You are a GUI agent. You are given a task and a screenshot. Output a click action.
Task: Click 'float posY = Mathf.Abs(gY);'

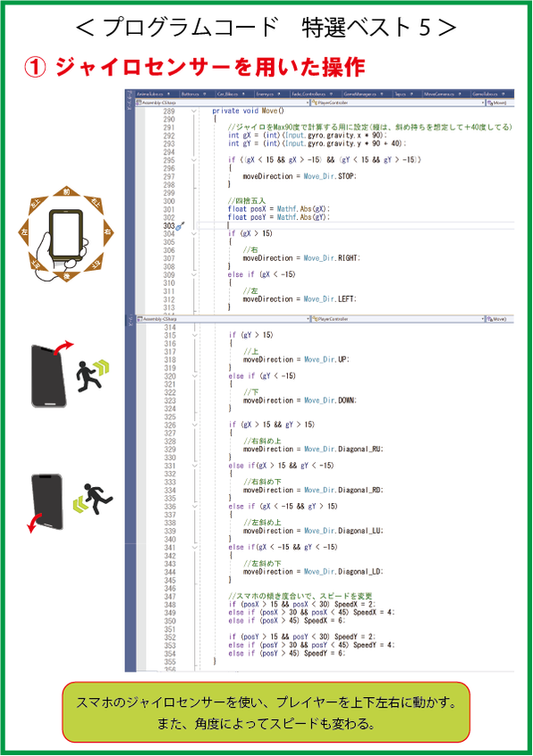click(x=279, y=217)
